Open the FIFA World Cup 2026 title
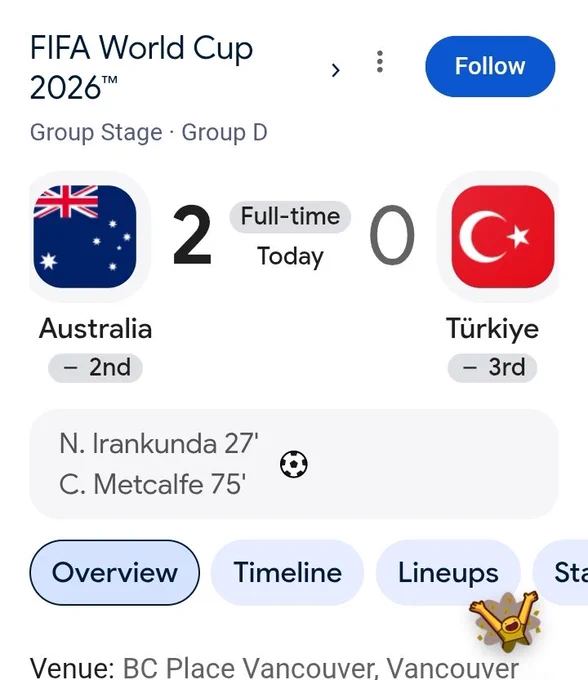Screen dimensions: 588x680 click(141, 67)
